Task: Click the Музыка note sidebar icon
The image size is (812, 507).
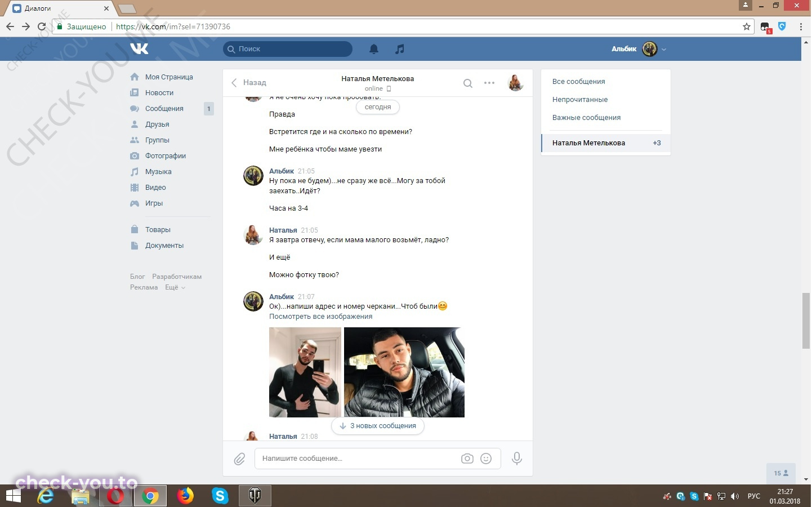Action: (135, 171)
